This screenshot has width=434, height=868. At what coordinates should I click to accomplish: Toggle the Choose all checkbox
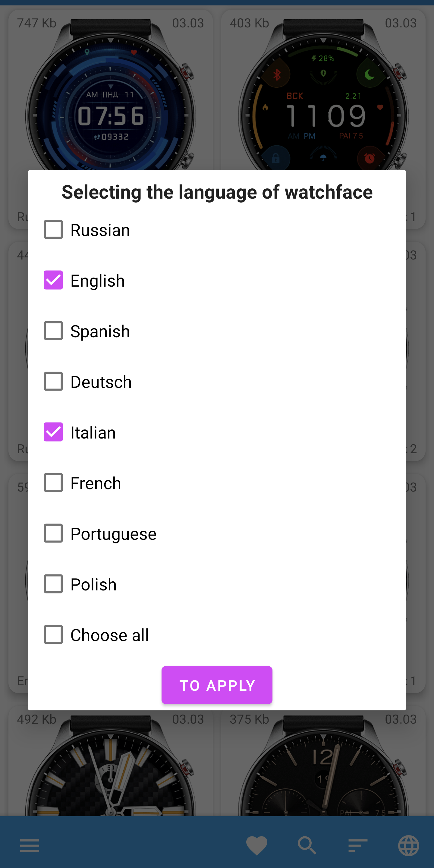coord(53,634)
